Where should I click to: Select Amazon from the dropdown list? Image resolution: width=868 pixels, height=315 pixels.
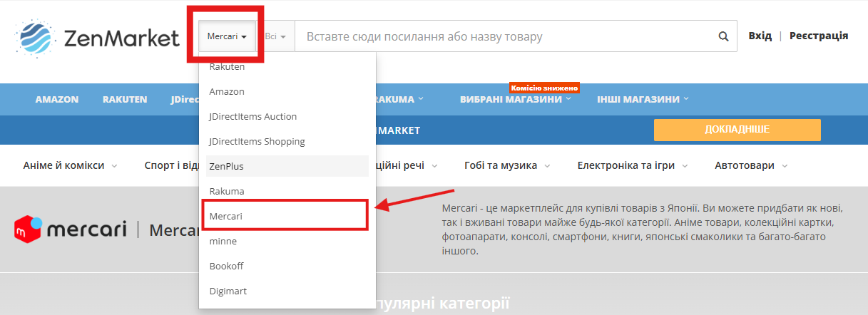point(287,91)
